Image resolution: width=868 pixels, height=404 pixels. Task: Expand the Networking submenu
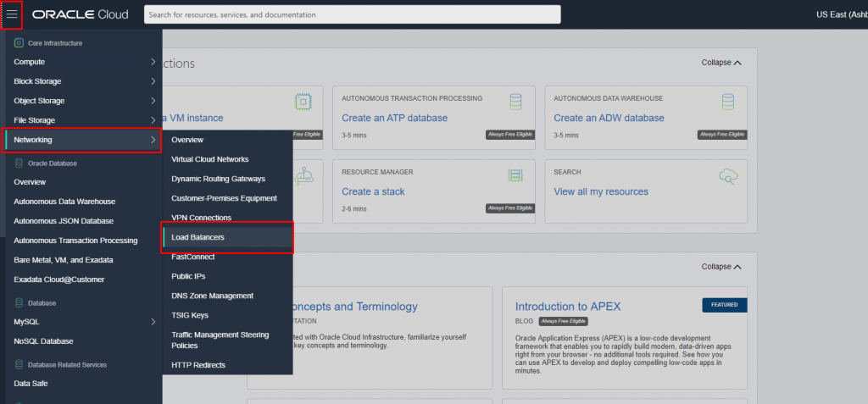point(153,140)
